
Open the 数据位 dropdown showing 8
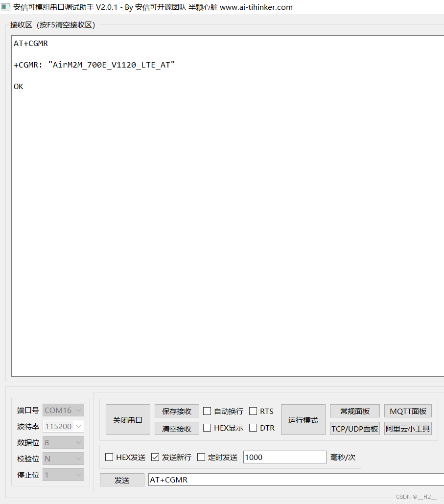63,443
